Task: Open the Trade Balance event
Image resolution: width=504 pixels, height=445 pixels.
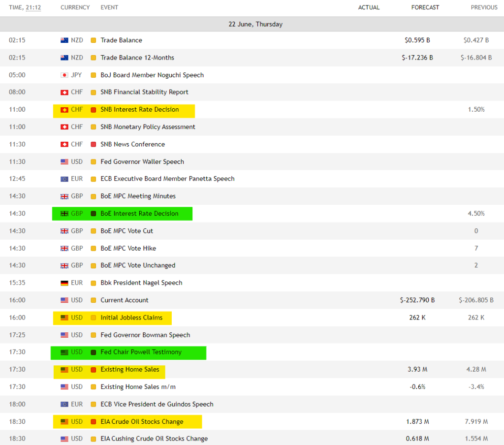Action: (121, 40)
